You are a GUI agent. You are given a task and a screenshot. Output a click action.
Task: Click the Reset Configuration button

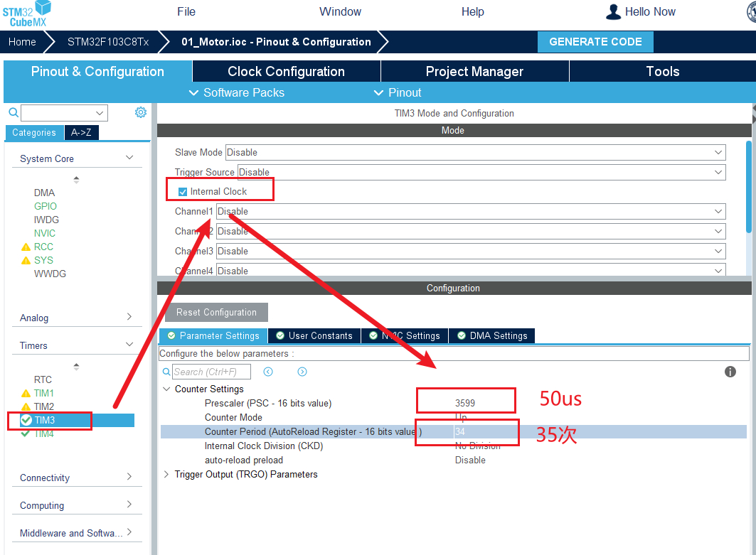coord(216,312)
